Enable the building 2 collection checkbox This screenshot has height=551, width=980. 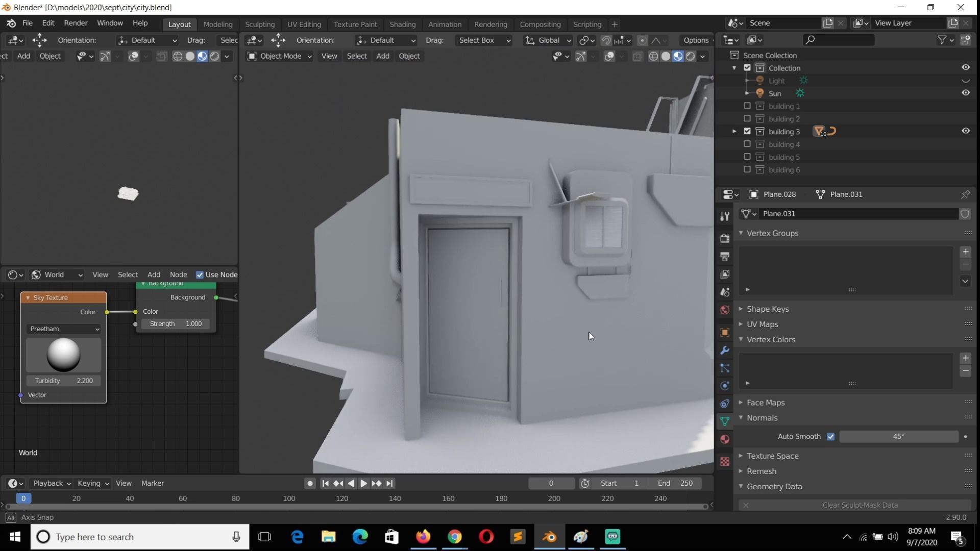tap(747, 119)
